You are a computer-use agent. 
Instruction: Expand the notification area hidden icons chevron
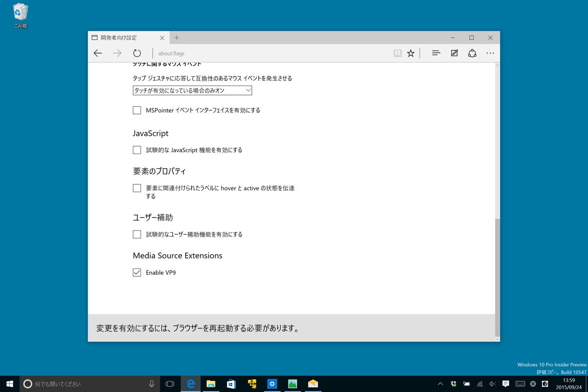click(x=440, y=383)
